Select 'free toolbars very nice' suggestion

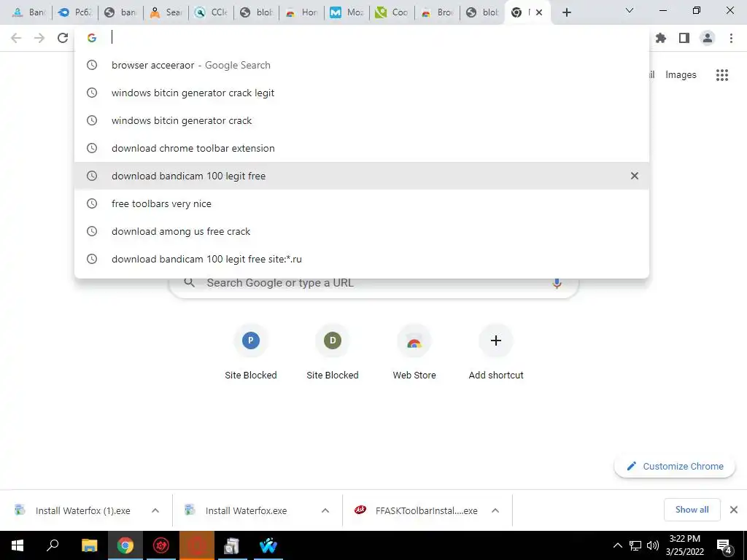362,203
